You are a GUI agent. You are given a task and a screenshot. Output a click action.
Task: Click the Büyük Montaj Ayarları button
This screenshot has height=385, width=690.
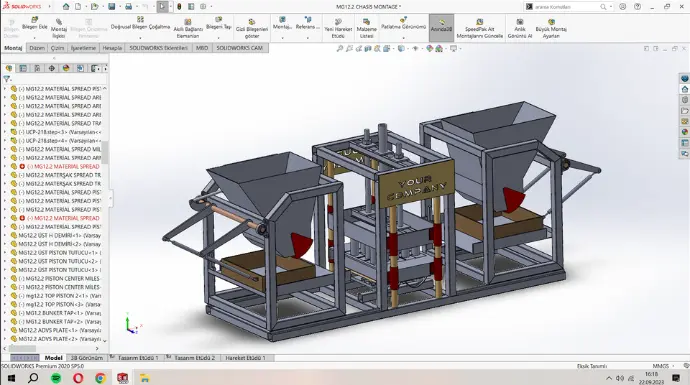point(551,29)
